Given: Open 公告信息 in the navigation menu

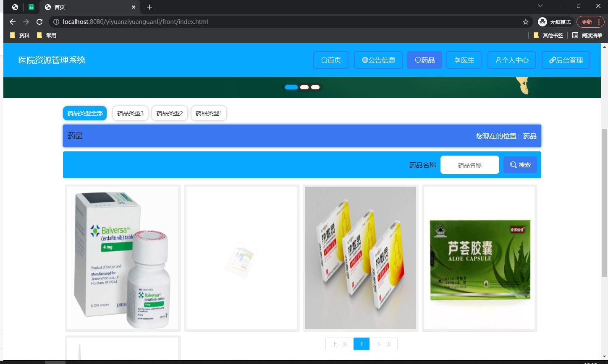Looking at the screenshot, I should 378,60.
